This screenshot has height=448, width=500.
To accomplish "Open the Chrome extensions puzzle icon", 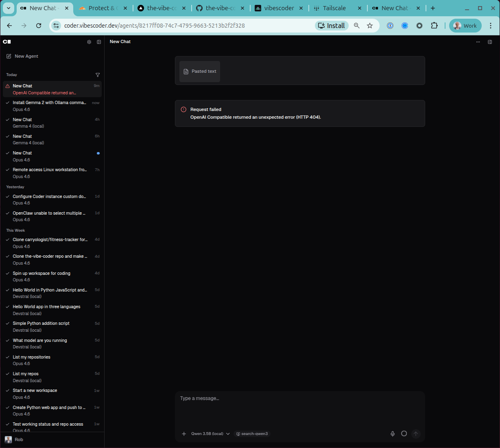I will 434,26.
